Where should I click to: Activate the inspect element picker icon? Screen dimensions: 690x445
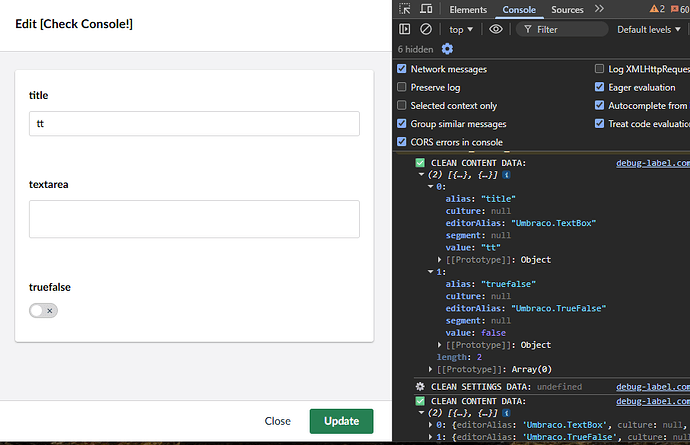click(x=405, y=9)
